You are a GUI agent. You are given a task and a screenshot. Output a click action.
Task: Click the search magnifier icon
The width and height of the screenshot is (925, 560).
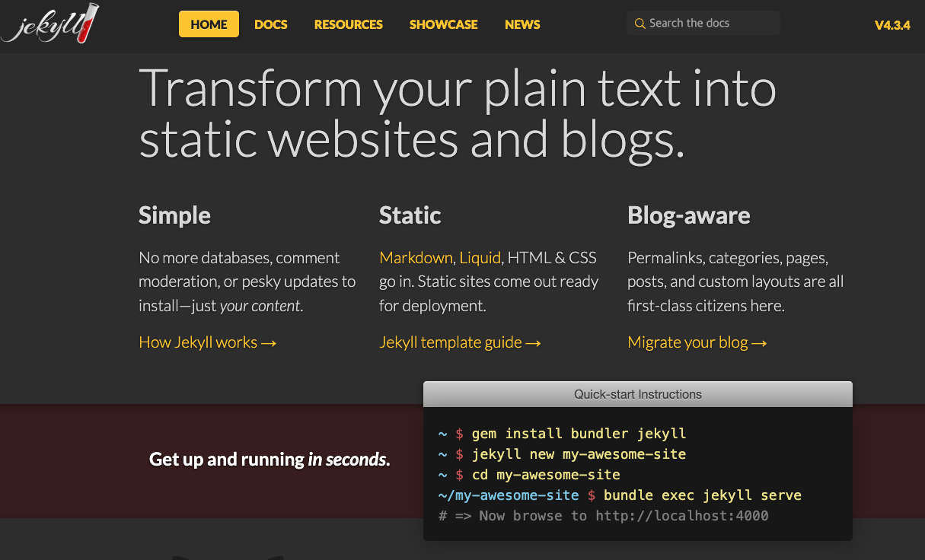pyautogui.click(x=640, y=24)
